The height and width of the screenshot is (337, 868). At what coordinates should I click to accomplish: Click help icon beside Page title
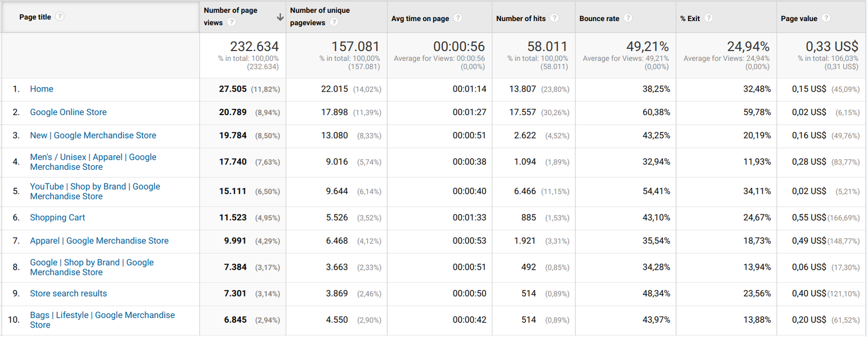pos(60,17)
